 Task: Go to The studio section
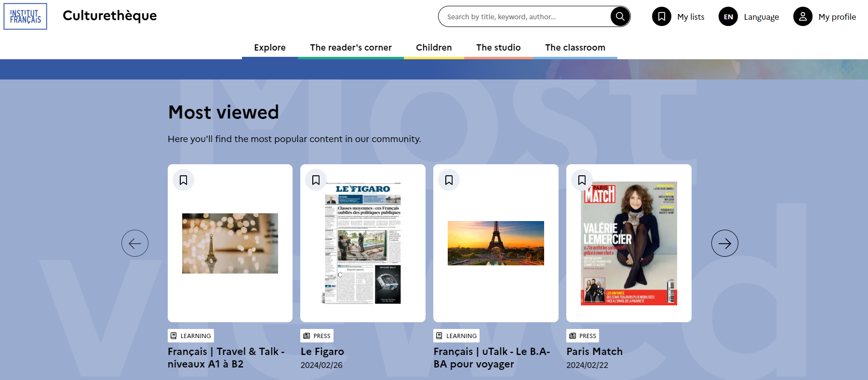coord(498,48)
